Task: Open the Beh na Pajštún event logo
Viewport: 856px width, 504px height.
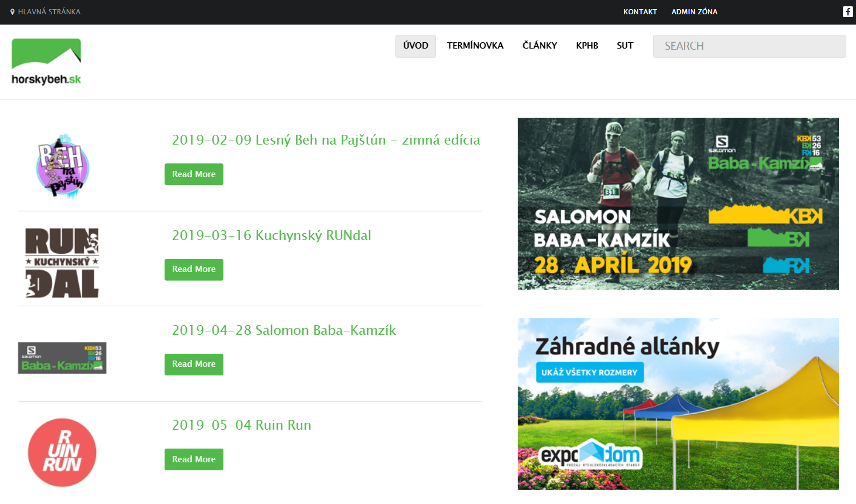Action: (x=62, y=167)
